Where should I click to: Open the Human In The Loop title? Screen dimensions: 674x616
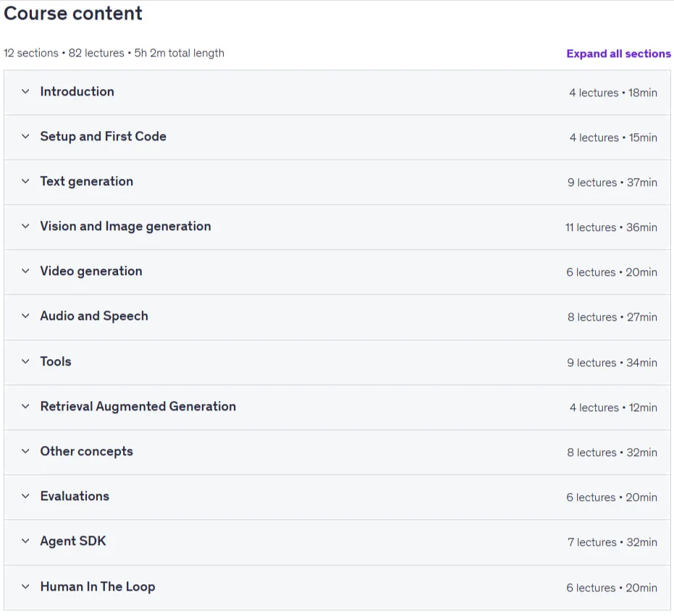[98, 586]
